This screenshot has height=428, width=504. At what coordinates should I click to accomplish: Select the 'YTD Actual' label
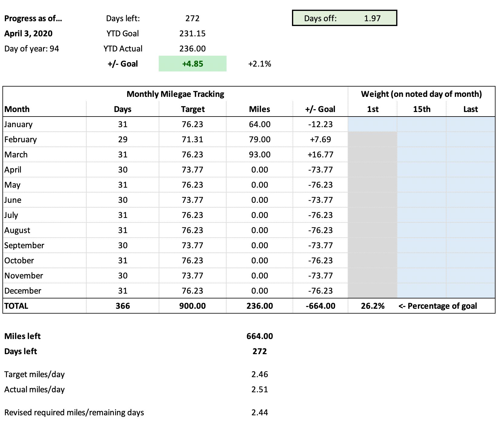click(x=123, y=49)
